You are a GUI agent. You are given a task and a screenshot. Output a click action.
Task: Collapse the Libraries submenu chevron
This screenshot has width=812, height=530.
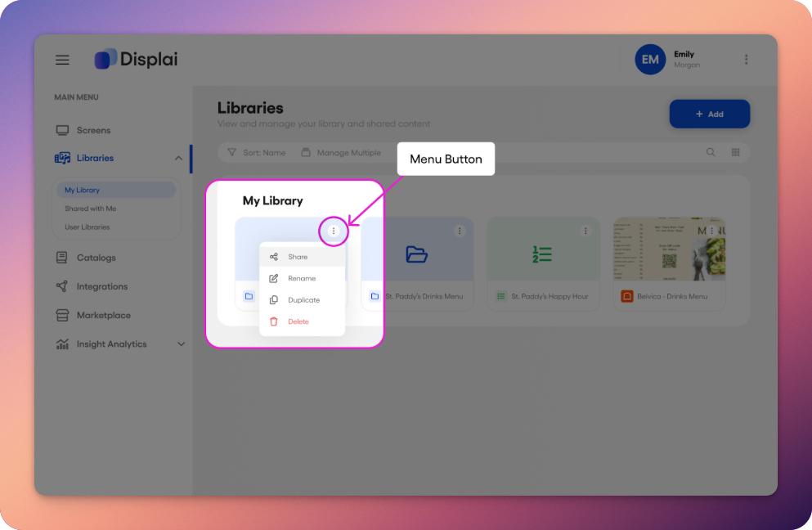[x=178, y=158]
